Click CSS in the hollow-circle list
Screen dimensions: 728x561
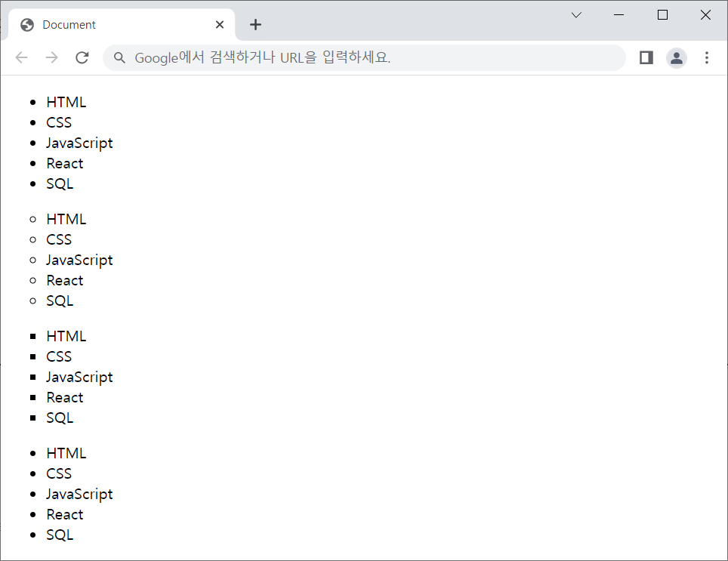[x=59, y=239]
